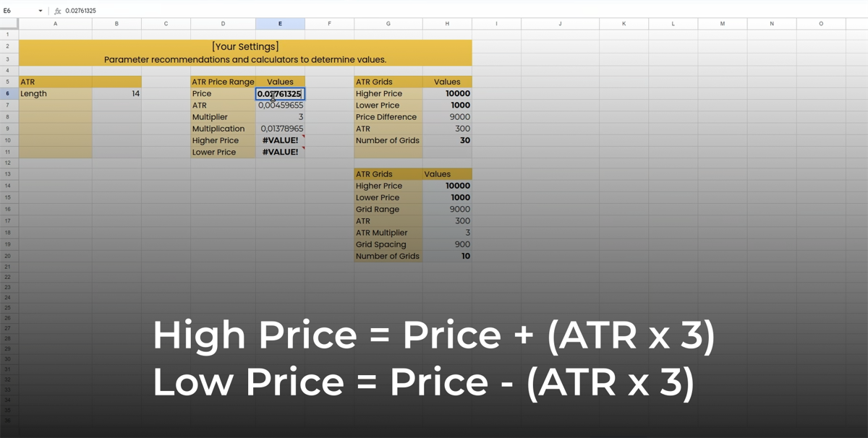868x438 pixels.
Task: Click the yellow [Your Settings] title cell
Action: point(244,46)
